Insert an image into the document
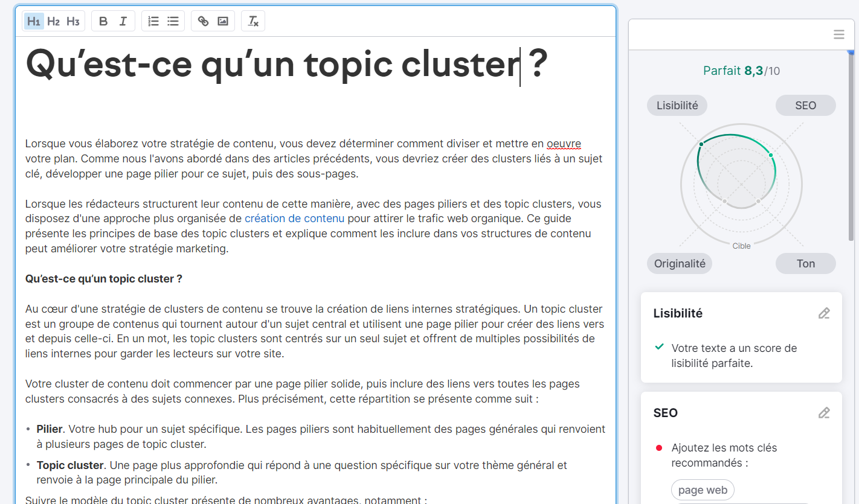 click(222, 21)
